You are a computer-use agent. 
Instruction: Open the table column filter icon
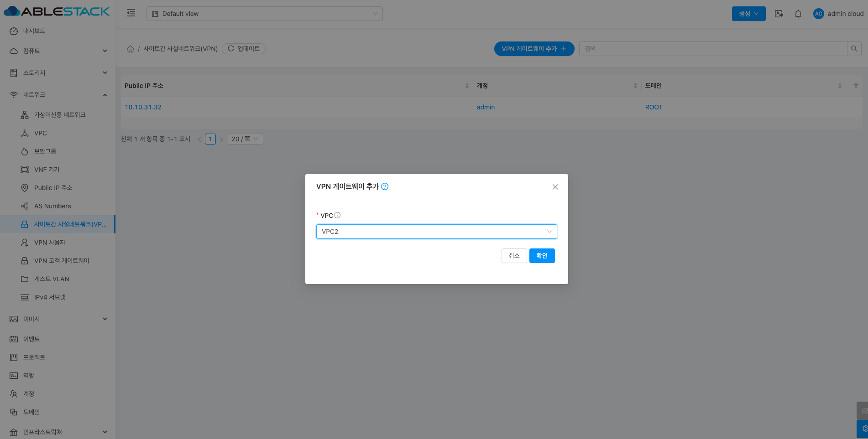(x=856, y=86)
